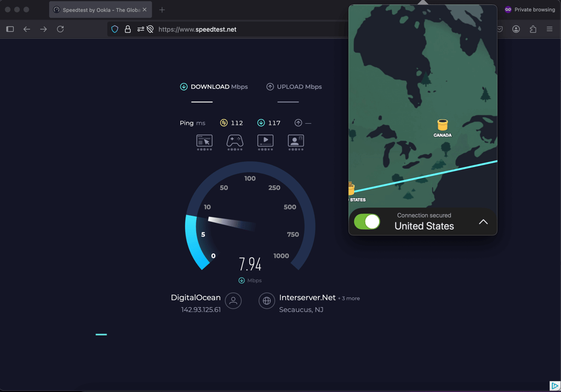Close the Speedtest browser tab
This screenshot has height=392, width=561.
(x=145, y=10)
